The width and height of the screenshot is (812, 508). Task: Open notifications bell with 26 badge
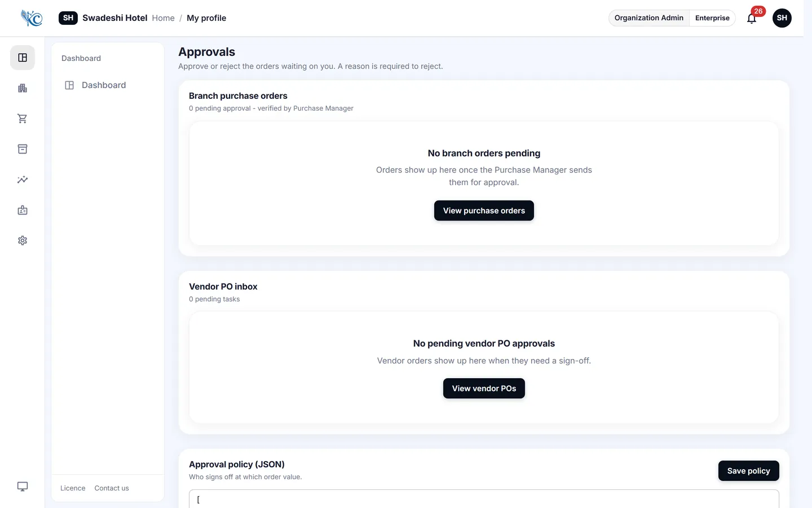pos(752,18)
